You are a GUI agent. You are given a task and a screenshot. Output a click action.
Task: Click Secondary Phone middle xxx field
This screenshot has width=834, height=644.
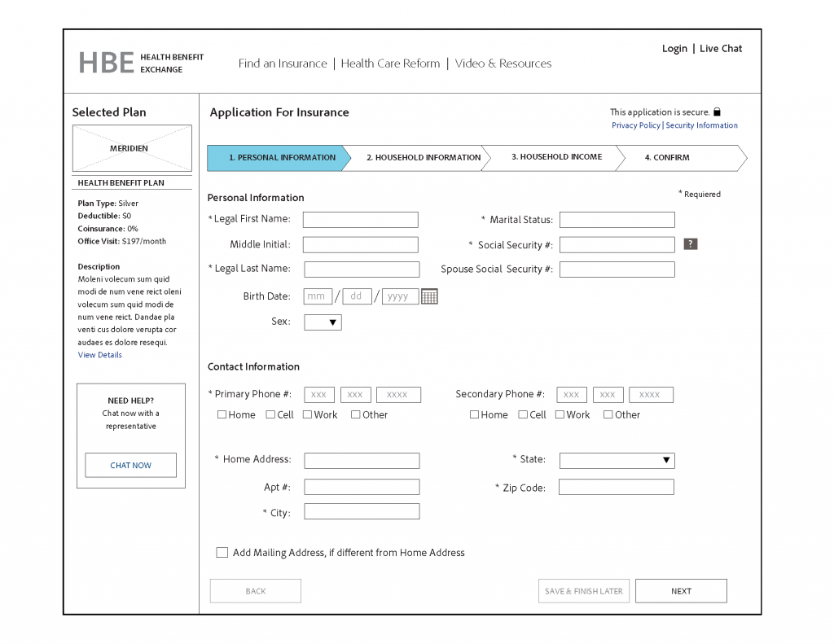click(608, 395)
